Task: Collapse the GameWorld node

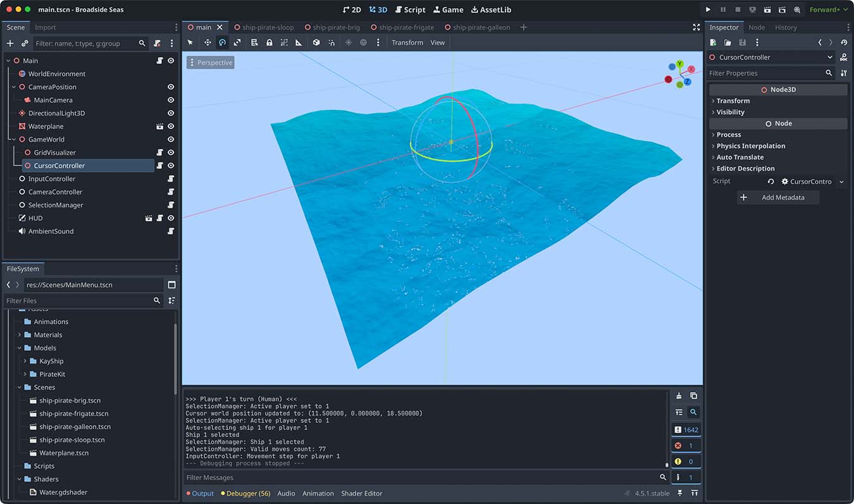Action: tap(14, 139)
